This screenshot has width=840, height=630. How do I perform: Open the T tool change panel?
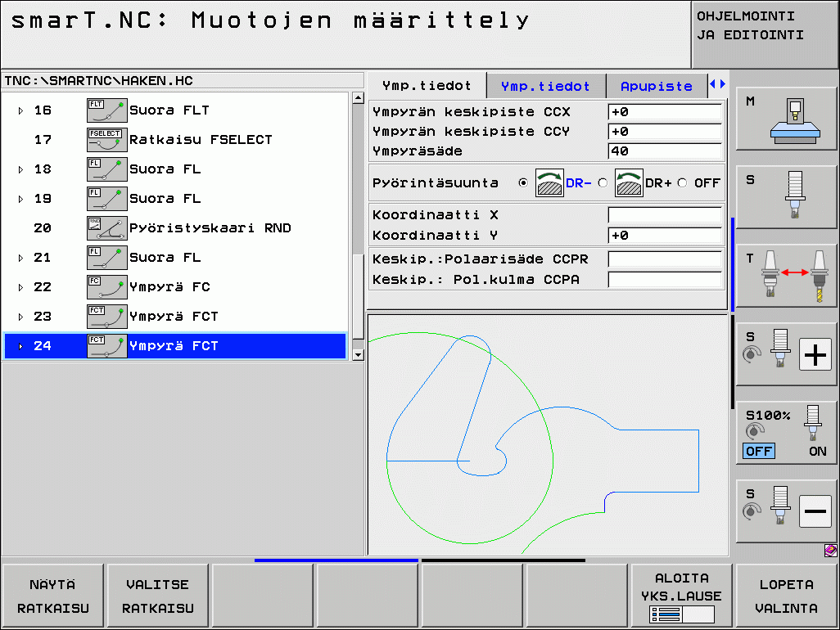[x=787, y=276]
